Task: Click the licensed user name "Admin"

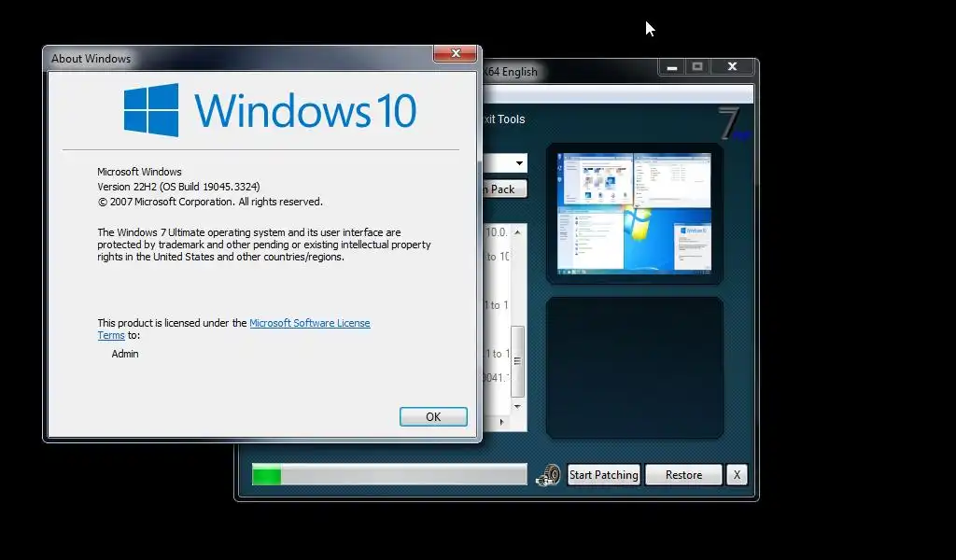Action: pos(125,354)
